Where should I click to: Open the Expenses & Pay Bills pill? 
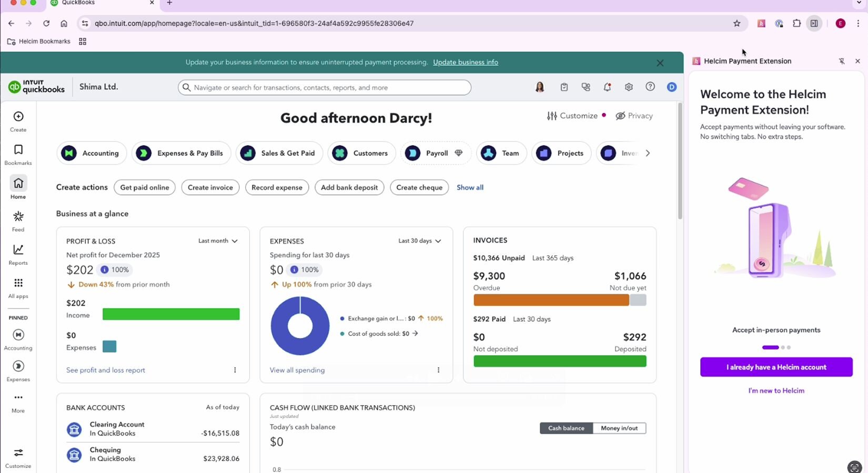pyautogui.click(x=181, y=153)
